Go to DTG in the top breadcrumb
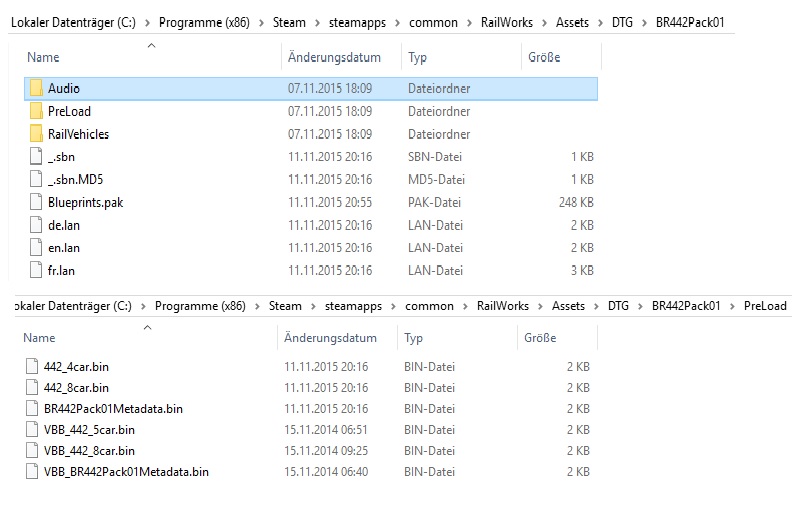 (x=622, y=22)
